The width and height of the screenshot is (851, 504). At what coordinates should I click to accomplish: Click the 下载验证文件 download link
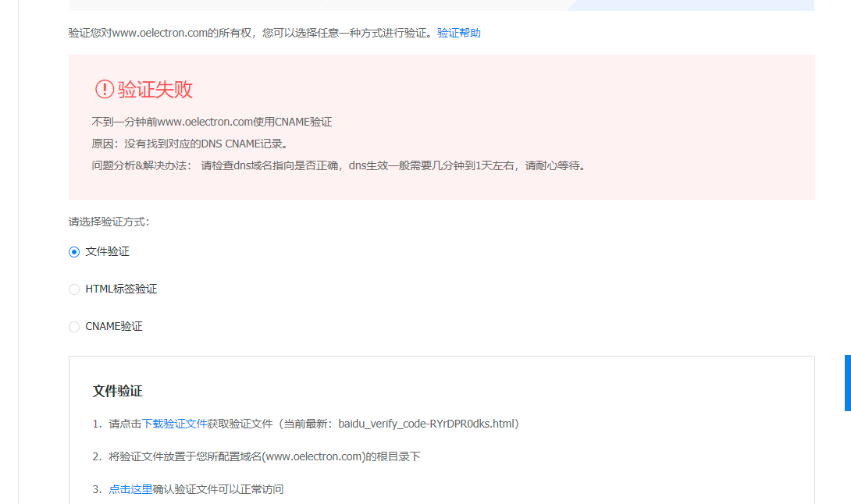(x=174, y=424)
